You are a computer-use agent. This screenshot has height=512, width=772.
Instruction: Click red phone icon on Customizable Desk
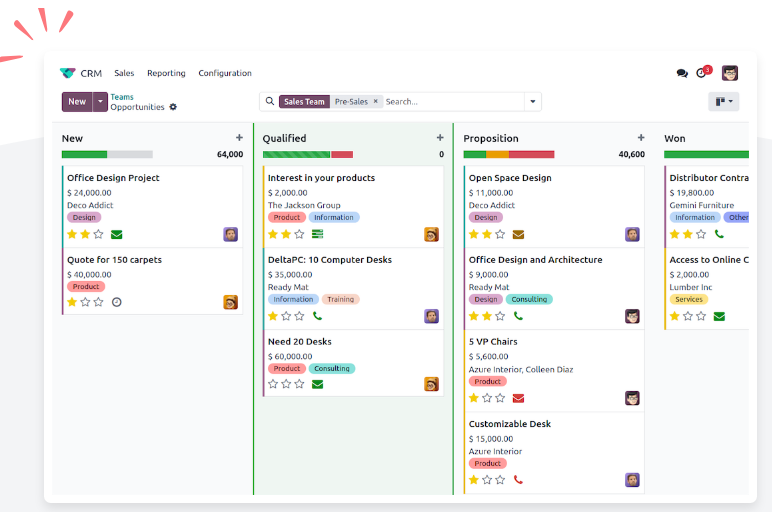coord(518,480)
